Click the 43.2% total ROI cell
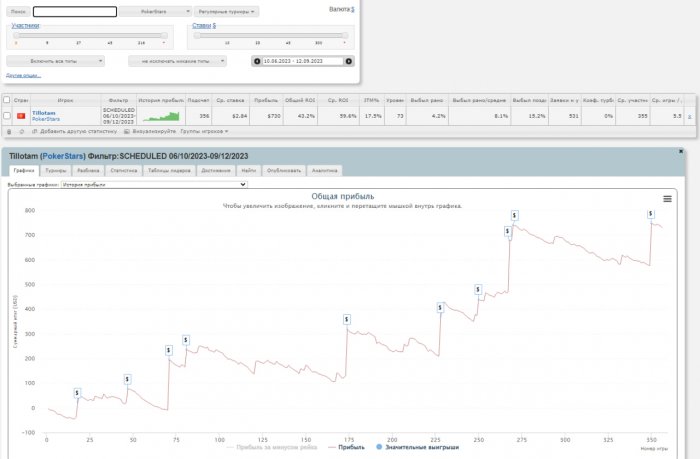Viewport: 700px width, 459px height. pyautogui.click(x=300, y=116)
